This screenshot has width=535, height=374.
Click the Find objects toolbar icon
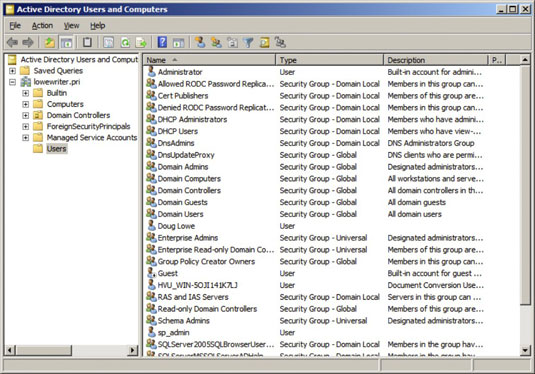tap(264, 42)
